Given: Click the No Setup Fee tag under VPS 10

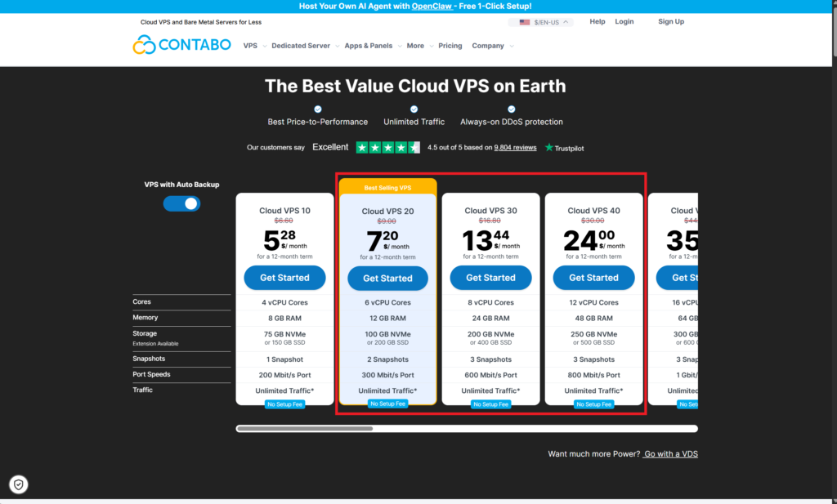Looking at the screenshot, I should coord(284,404).
